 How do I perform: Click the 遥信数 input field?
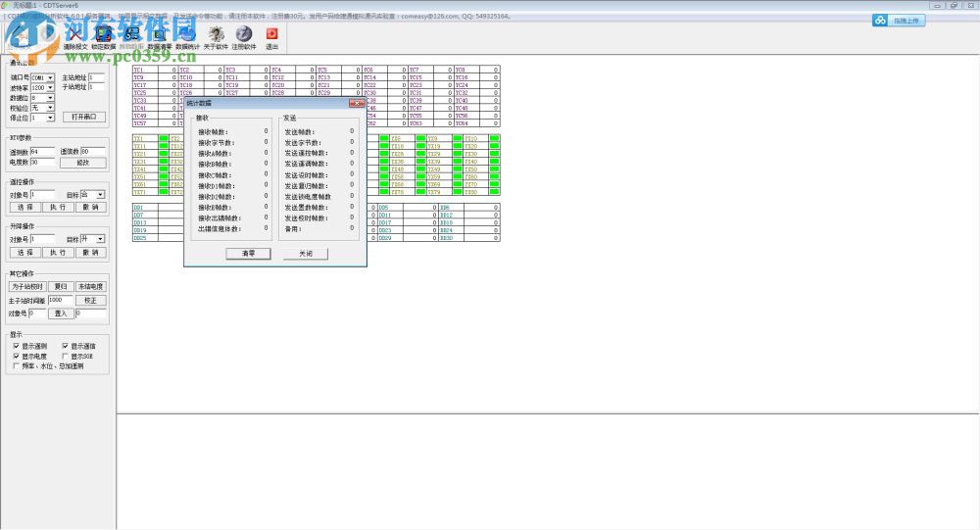93,151
